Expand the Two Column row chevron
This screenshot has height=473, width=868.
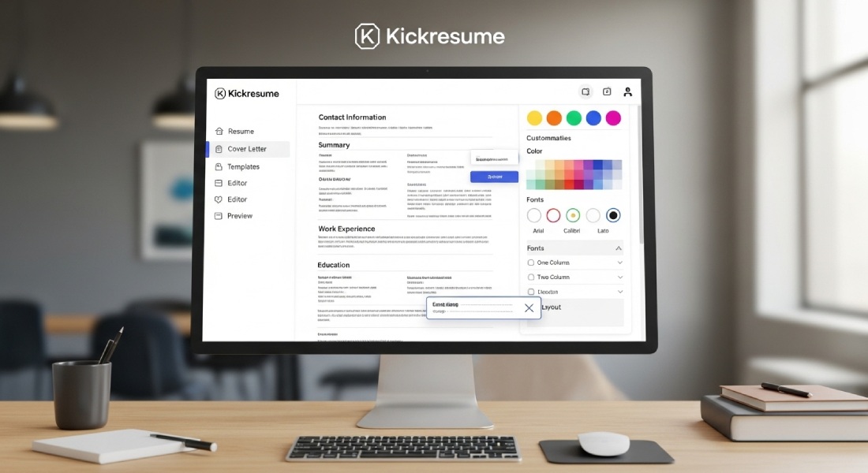(620, 277)
